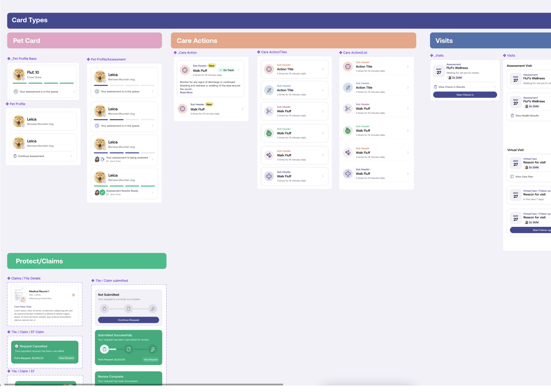
Task: Click the chevron on first Action Title tile
Action: click(323, 69)
